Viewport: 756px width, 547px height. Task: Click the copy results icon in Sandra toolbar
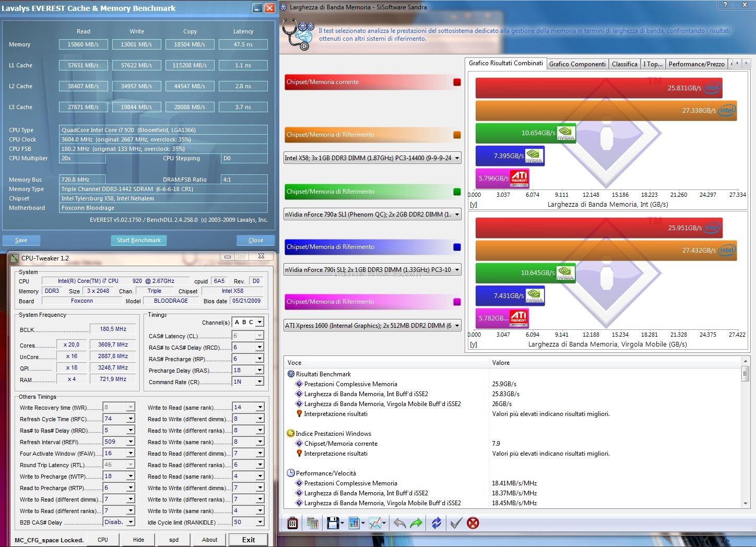[x=313, y=522]
